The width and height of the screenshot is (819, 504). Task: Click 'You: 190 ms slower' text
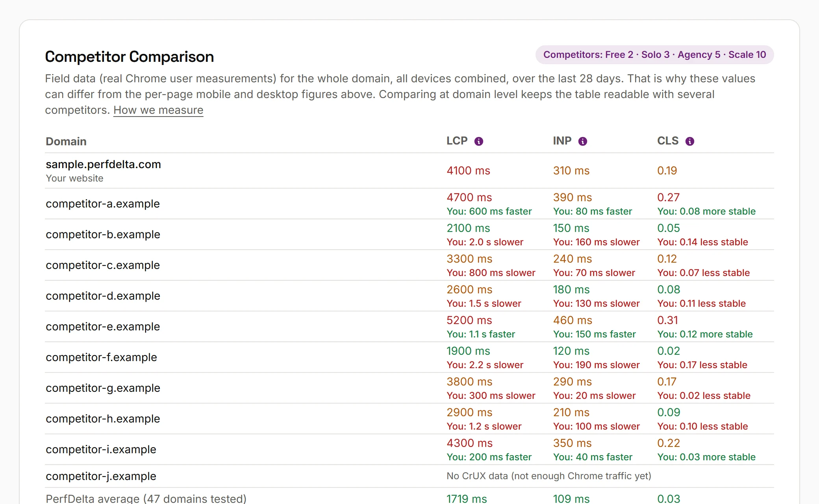point(596,365)
